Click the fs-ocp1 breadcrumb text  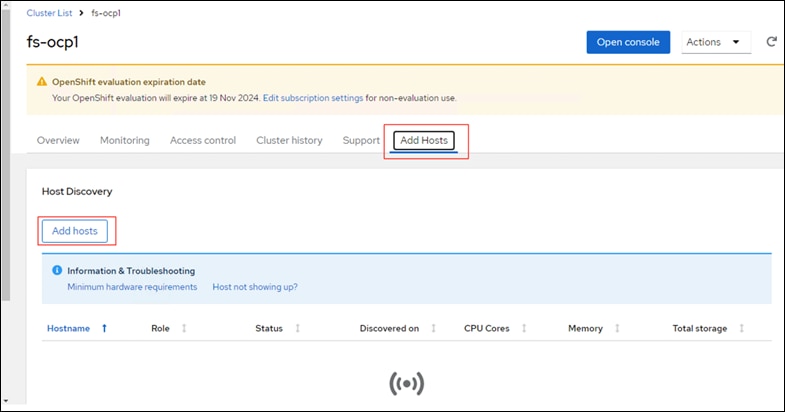(106, 13)
